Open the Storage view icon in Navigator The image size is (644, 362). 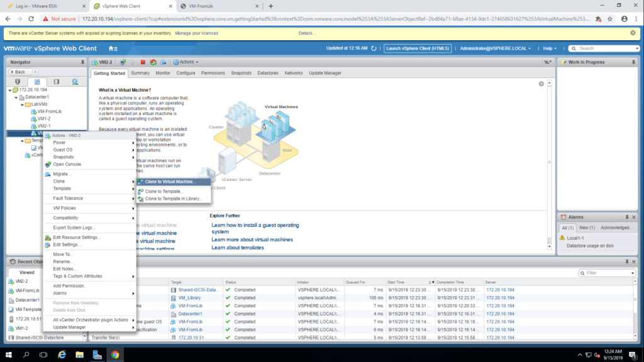[56, 82]
